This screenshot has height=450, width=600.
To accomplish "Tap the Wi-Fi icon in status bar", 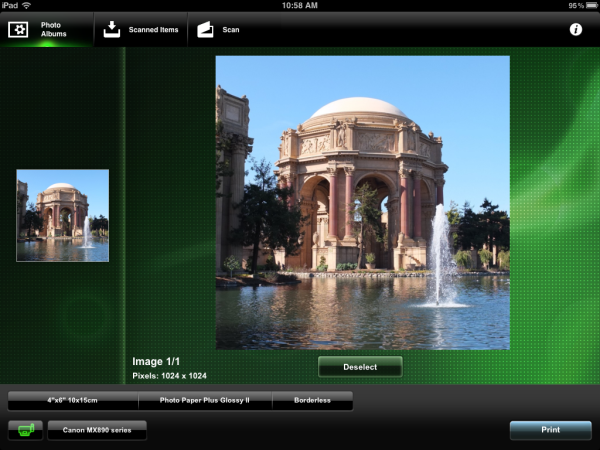I will (26, 6).
